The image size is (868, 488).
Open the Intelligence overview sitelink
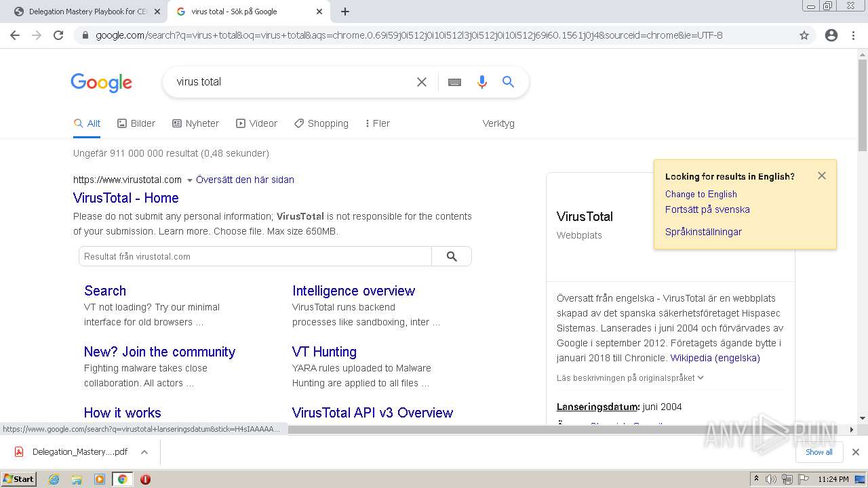point(353,291)
